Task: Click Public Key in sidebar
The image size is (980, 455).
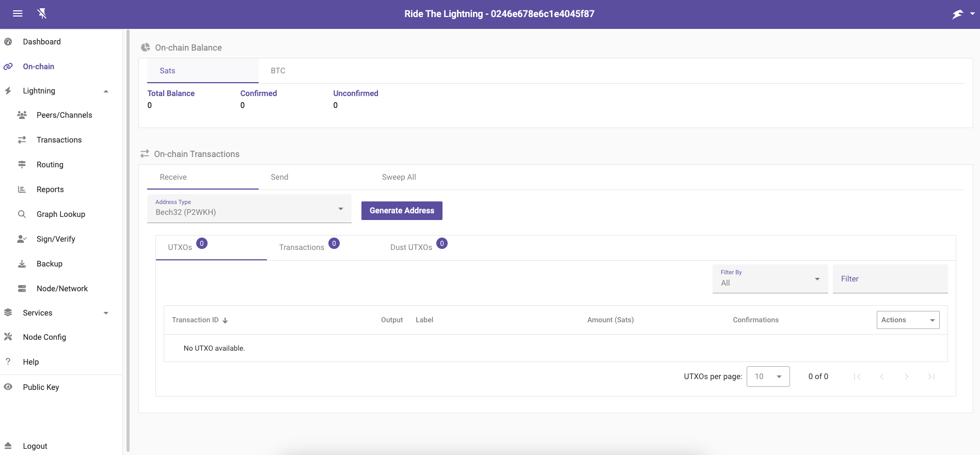Action: [x=41, y=387]
